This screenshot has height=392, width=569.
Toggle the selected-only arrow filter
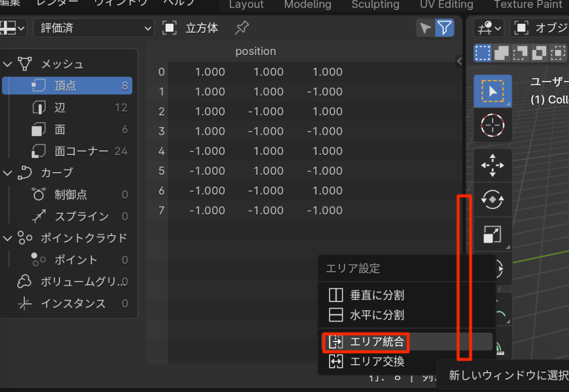point(426,28)
